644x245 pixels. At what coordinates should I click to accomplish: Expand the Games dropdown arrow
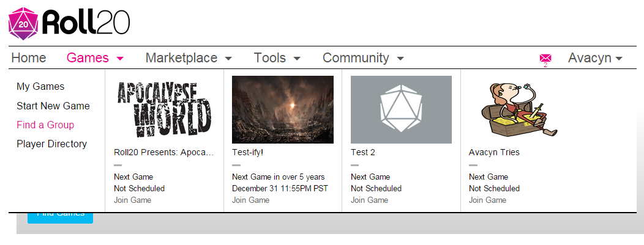coord(120,59)
